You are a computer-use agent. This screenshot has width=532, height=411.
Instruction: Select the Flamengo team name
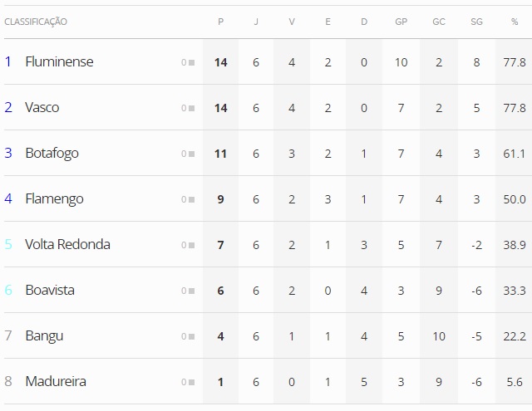point(54,199)
